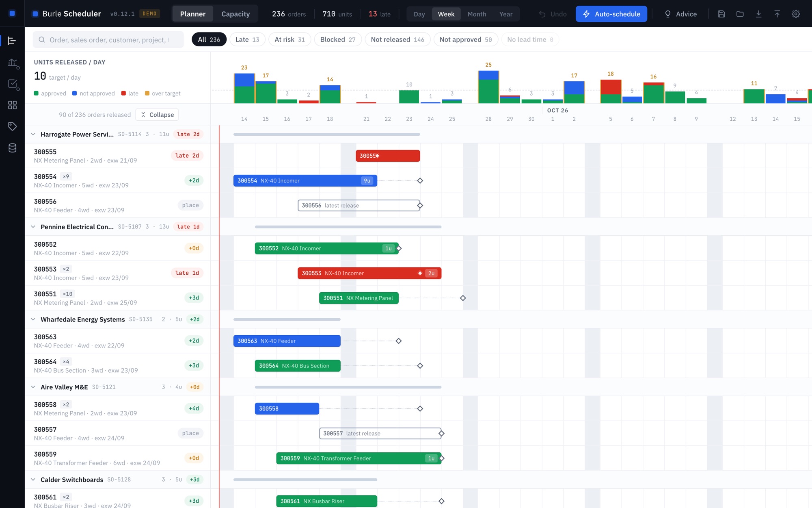Click the order search field

[x=108, y=40]
